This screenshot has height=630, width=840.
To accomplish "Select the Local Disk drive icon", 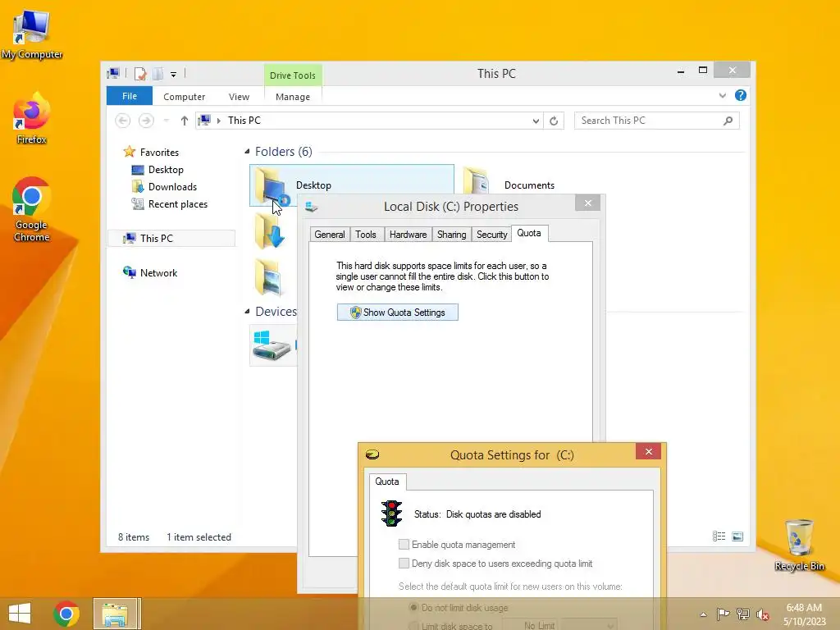I will click(x=272, y=346).
